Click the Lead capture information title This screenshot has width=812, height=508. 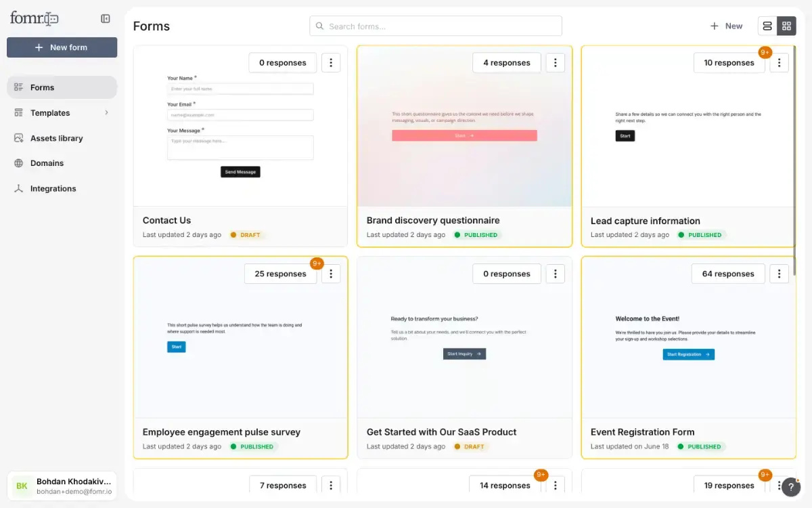point(645,221)
